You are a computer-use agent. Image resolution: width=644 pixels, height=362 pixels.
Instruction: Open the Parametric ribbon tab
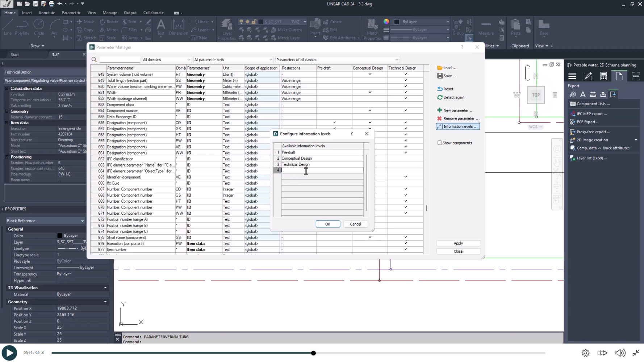click(x=71, y=13)
